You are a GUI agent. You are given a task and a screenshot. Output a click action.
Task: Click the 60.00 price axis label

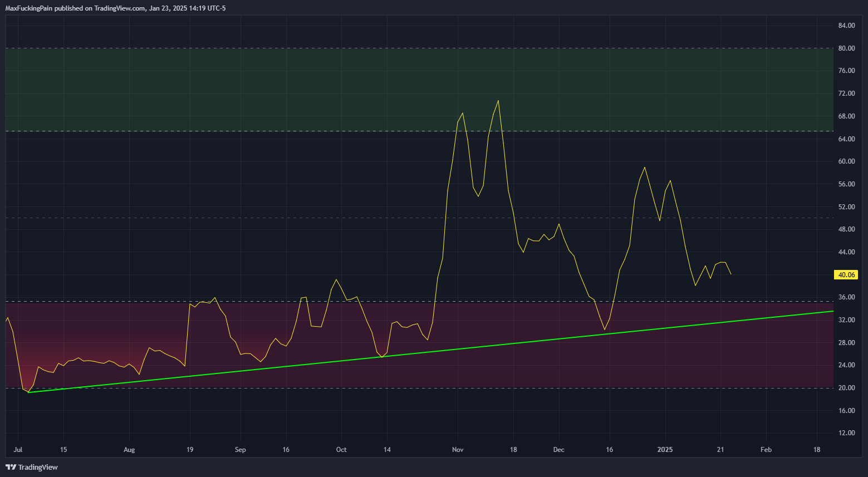(x=846, y=161)
